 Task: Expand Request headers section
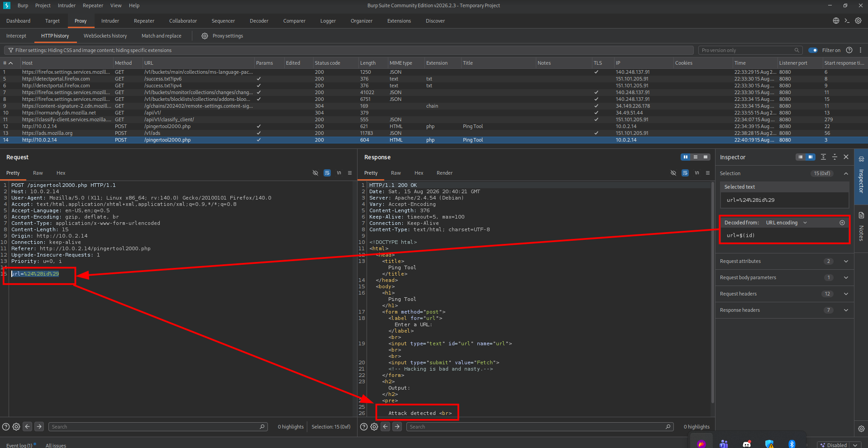coord(846,294)
